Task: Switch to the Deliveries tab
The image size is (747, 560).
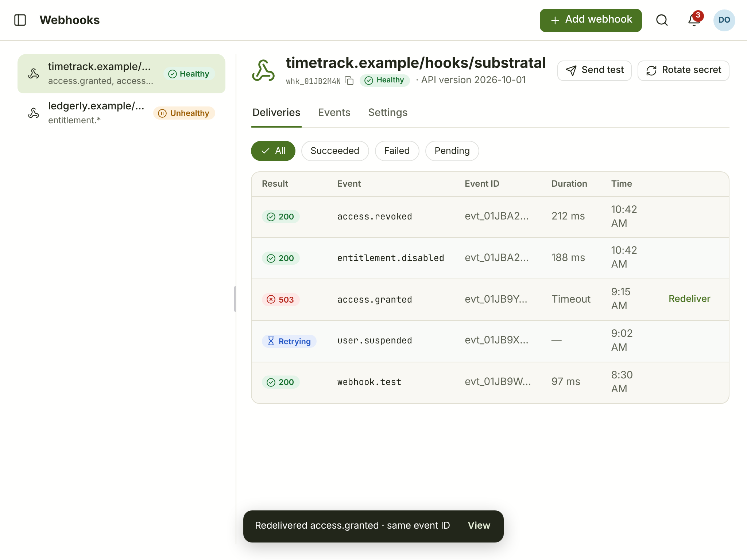Action: 276,113
